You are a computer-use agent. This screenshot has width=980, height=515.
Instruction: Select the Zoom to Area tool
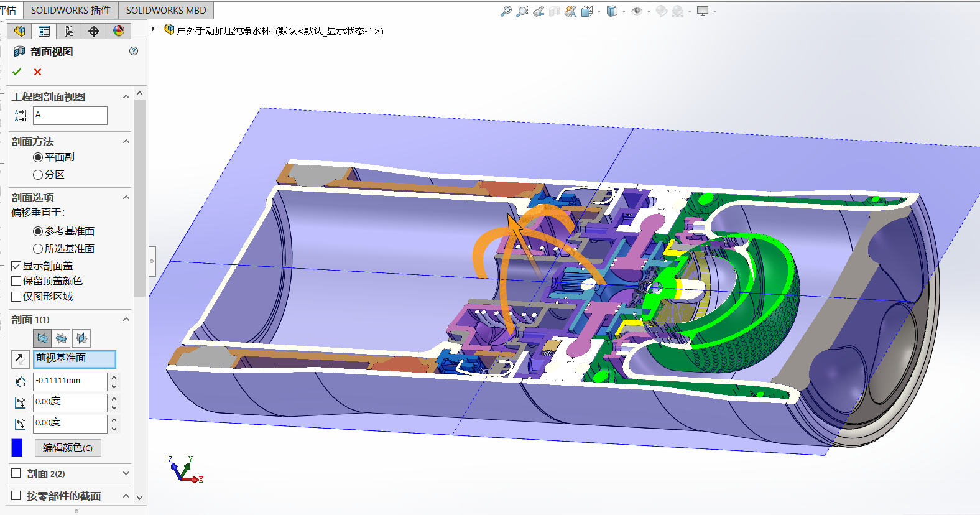pyautogui.click(x=522, y=11)
